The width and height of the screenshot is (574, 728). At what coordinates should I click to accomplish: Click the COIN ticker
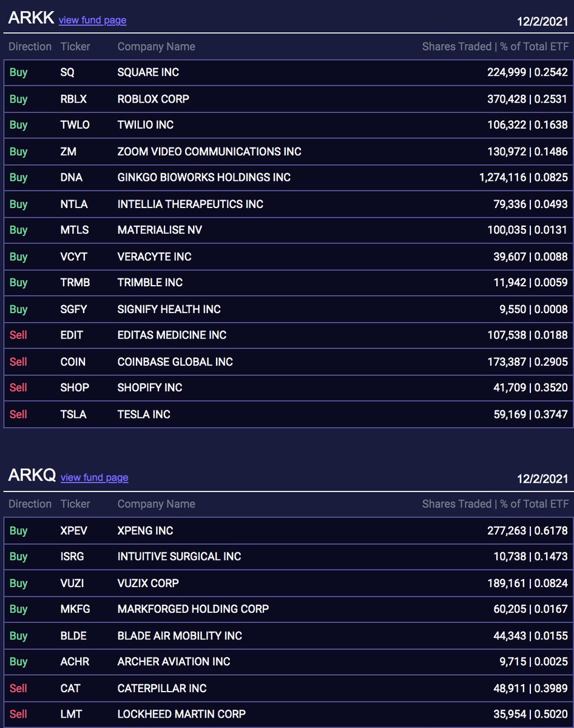point(73,362)
